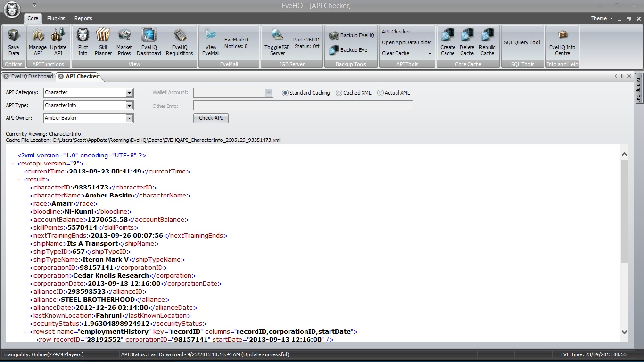This screenshot has width=644, height=362.
Task: Open the Theme dropdown
Action: [603, 19]
